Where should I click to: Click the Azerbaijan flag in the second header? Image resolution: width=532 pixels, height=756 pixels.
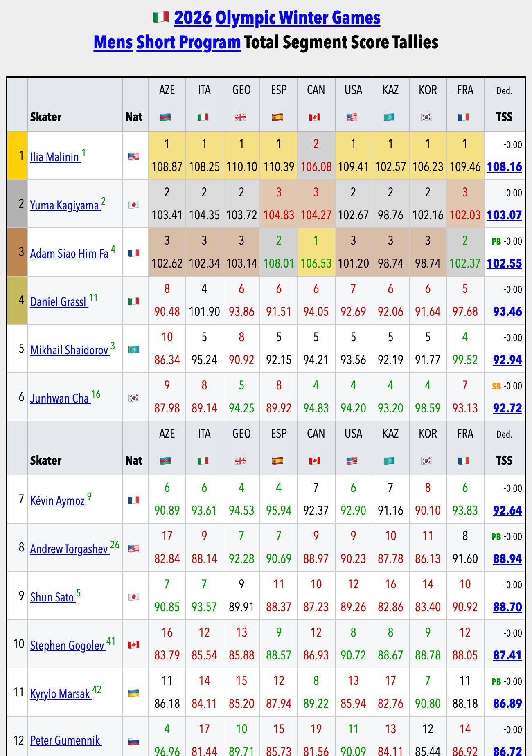tap(165, 461)
